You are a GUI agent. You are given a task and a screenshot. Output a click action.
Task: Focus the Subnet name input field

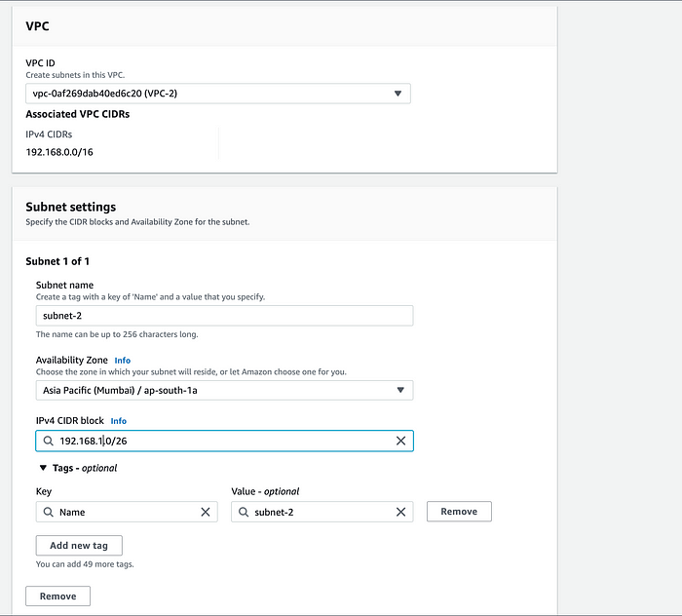coord(224,316)
